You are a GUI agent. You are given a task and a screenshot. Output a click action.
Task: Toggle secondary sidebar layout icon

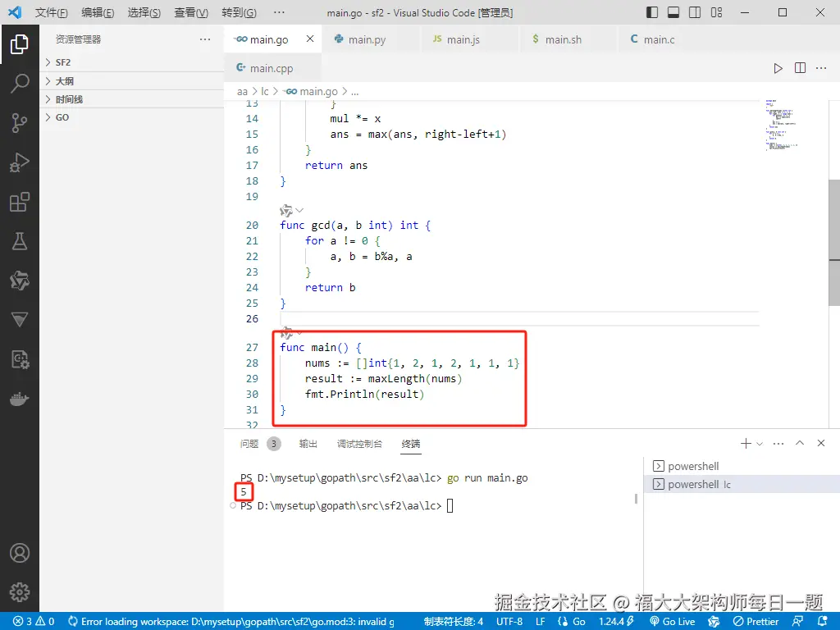click(695, 12)
